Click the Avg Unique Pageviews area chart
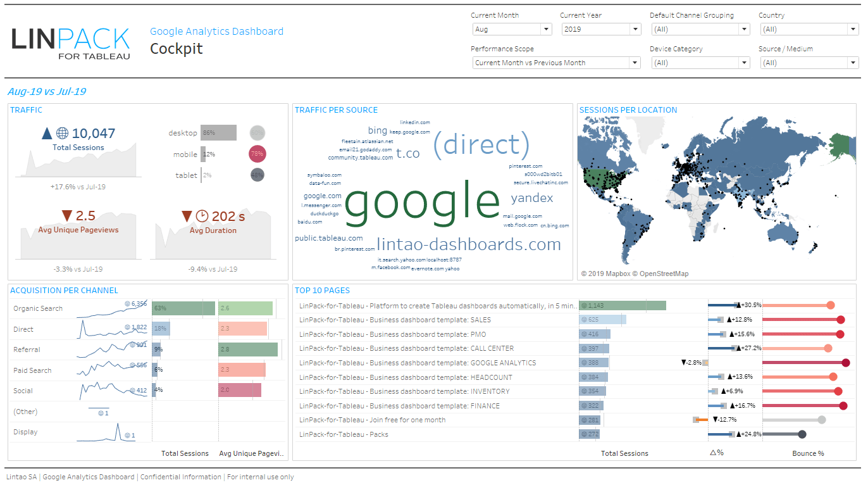The height and width of the screenshot is (485, 868). (x=80, y=236)
